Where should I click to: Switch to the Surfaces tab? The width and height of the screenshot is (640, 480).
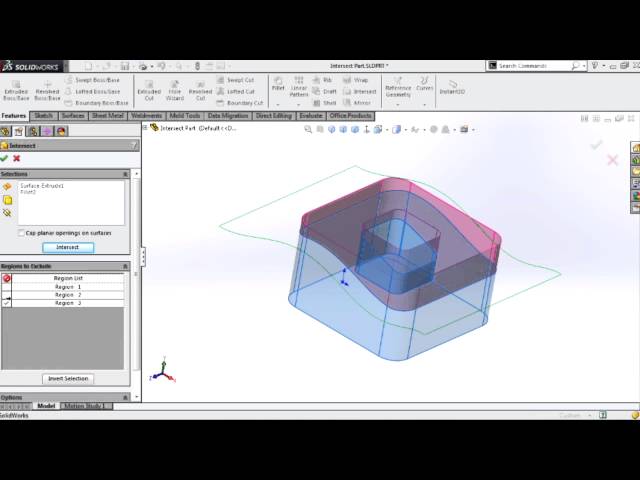(73, 116)
